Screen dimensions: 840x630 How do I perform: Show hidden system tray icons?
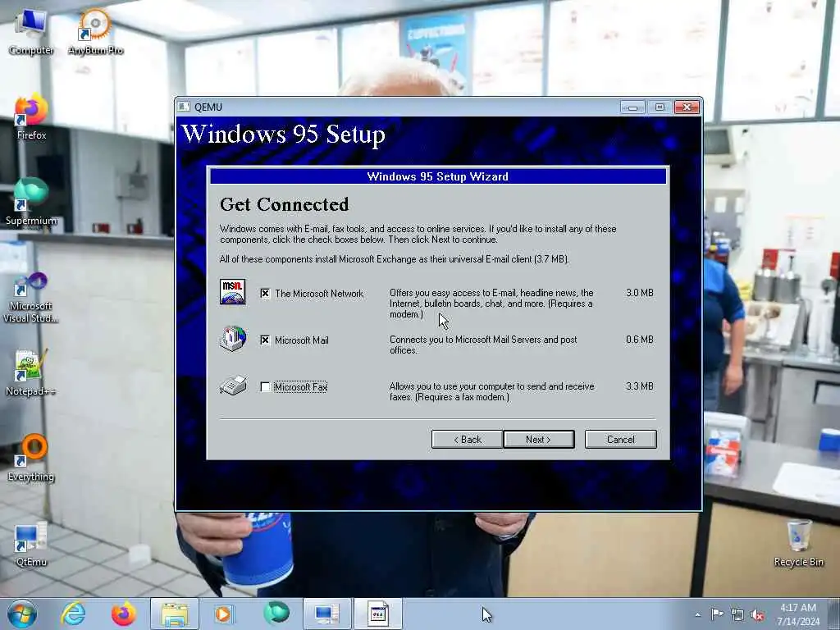(x=697, y=615)
